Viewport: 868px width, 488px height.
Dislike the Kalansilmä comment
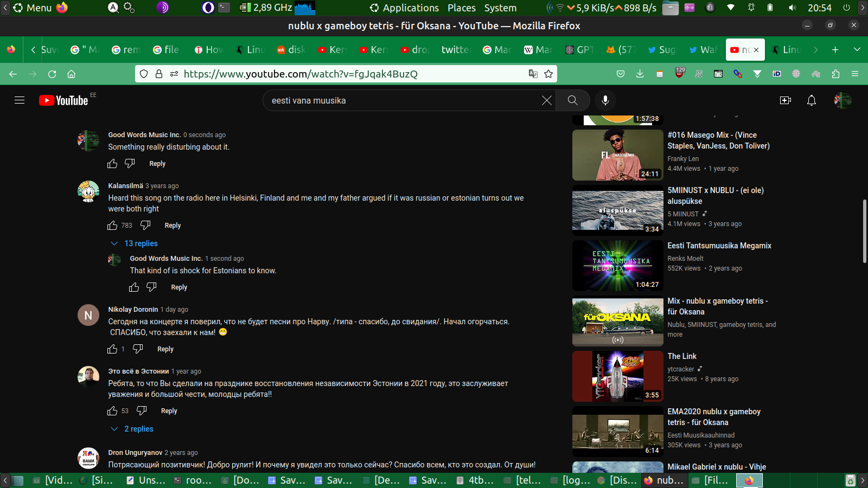145,225
